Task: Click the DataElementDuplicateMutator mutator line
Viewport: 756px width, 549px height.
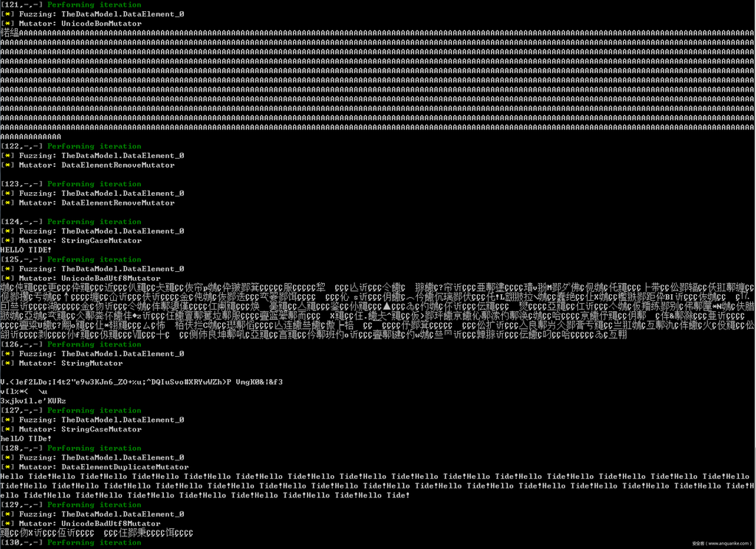Action: [x=95, y=467]
